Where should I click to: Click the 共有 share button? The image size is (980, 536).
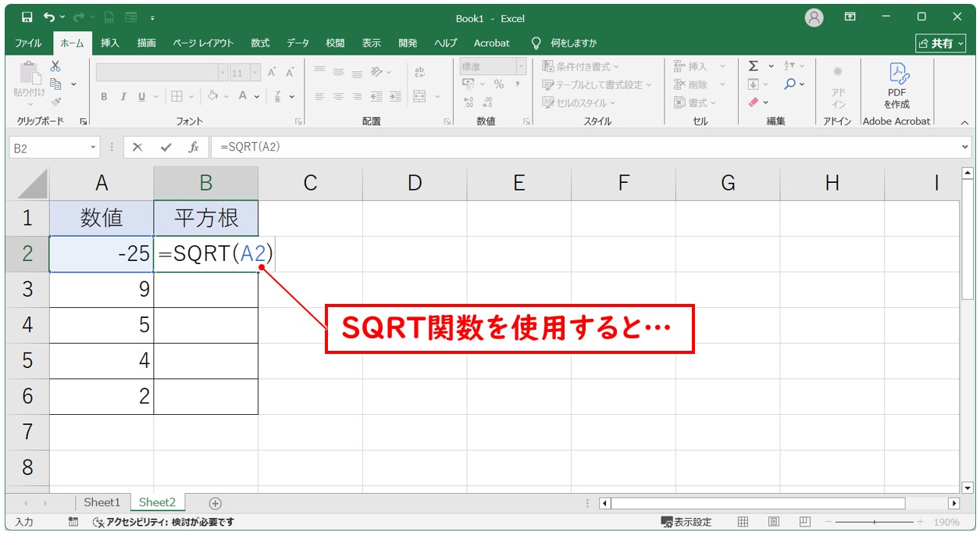click(x=940, y=43)
